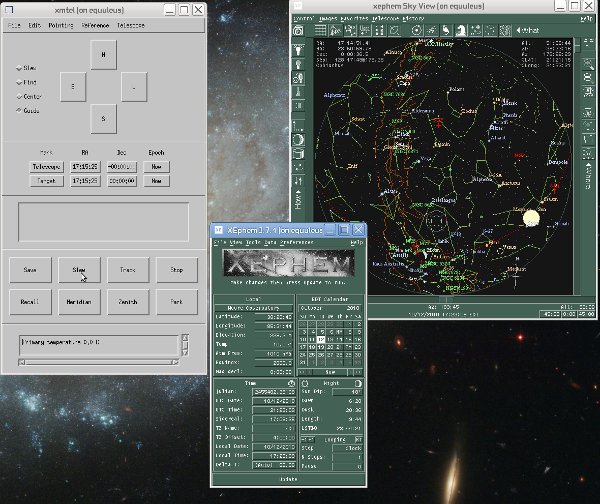Image resolution: width=600 pixels, height=504 pixels.
Task: Click the camera-like icon at Sky View toolbar start
Action: pyautogui.click(x=298, y=30)
